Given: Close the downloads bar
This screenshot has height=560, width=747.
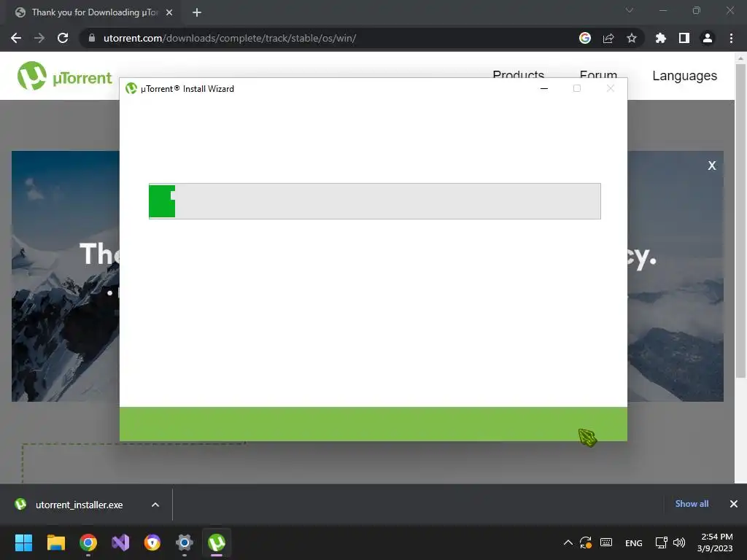Looking at the screenshot, I should [734, 504].
